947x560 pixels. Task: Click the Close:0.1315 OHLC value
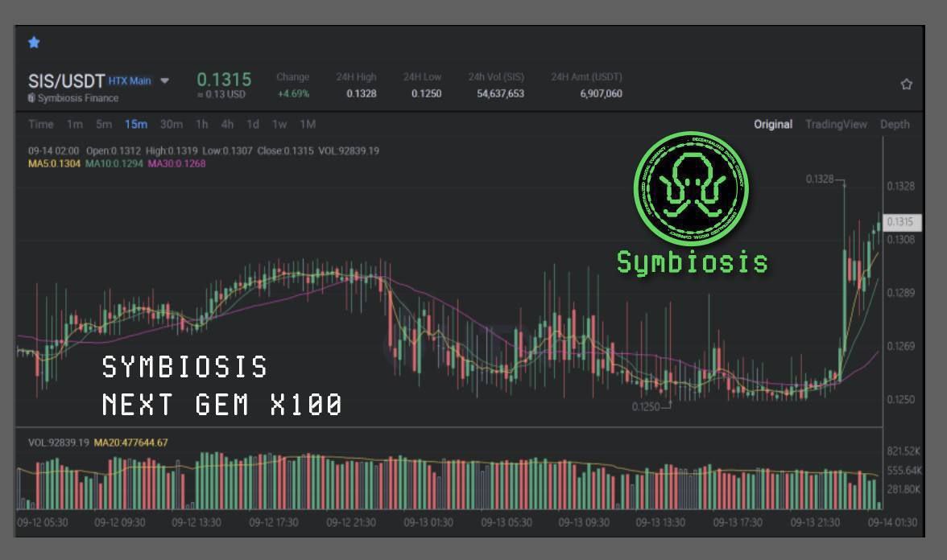(285, 150)
